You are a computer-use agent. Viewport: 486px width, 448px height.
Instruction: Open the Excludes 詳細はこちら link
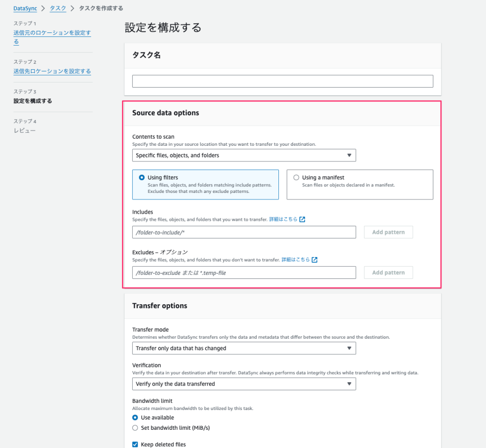(295, 260)
